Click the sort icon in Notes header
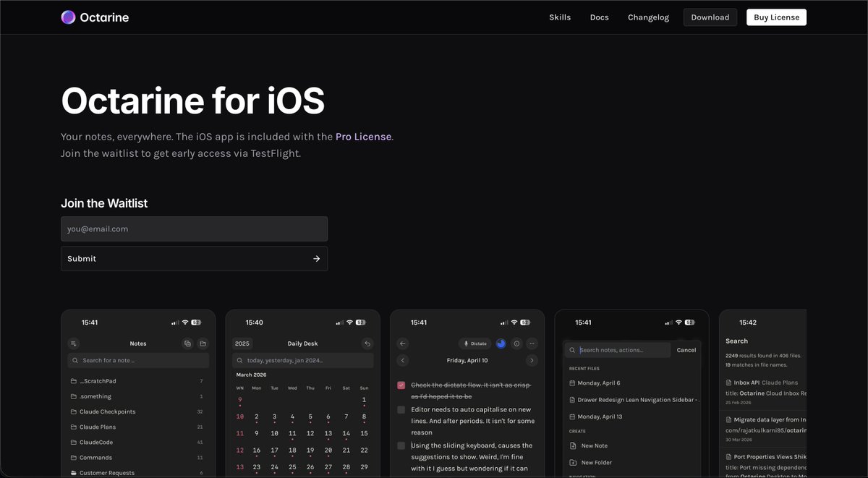Viewport: 868px width, 478px height. point(73,343)
